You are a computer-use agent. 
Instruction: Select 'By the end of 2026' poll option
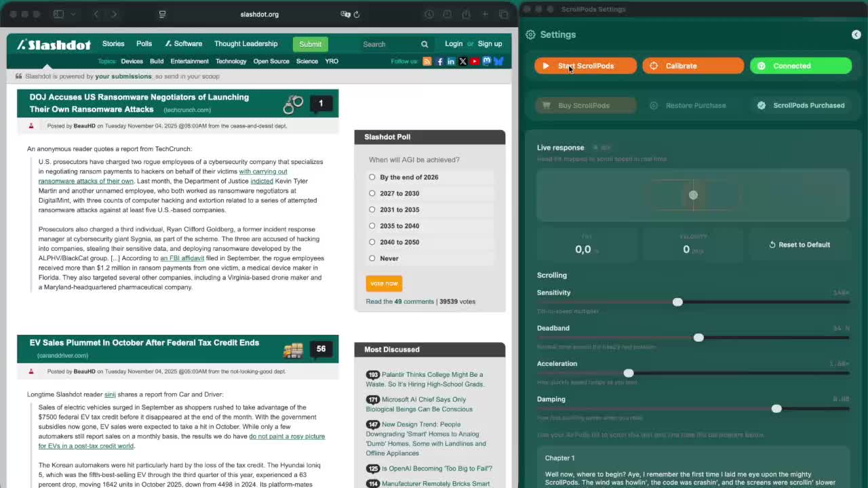372,177
